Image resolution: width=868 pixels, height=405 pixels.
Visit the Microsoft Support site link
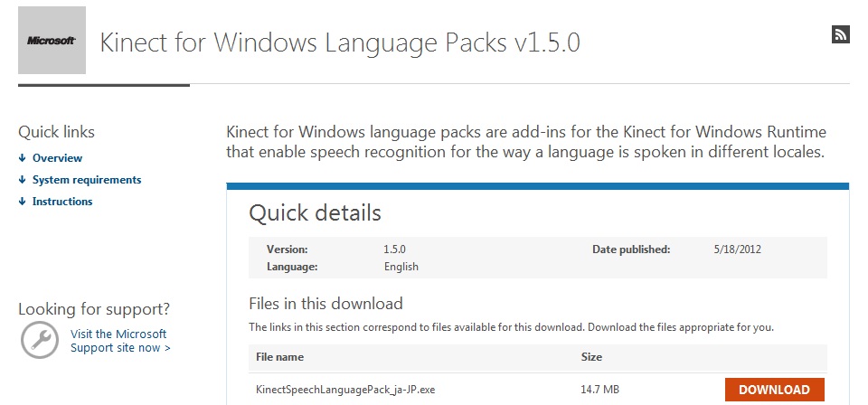[119, 341]
